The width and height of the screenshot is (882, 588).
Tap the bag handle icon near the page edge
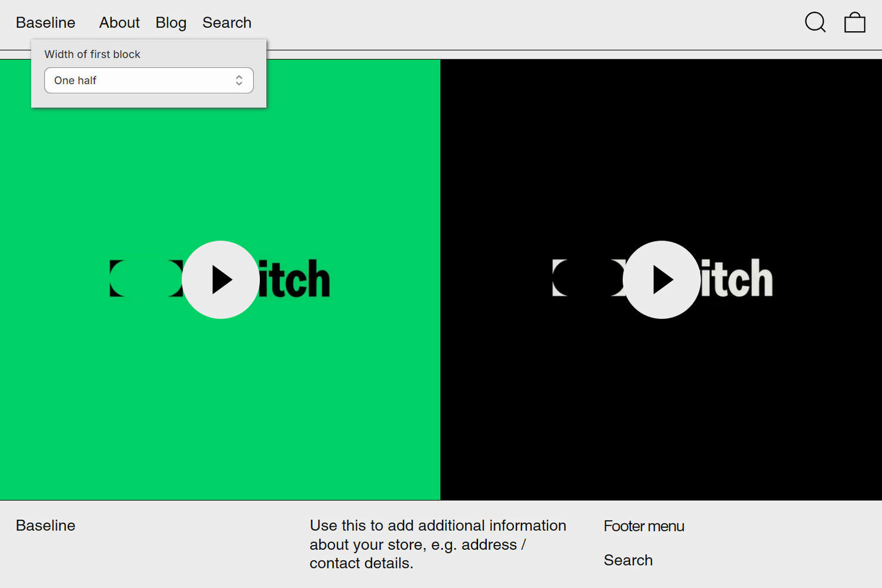point(854,22)
